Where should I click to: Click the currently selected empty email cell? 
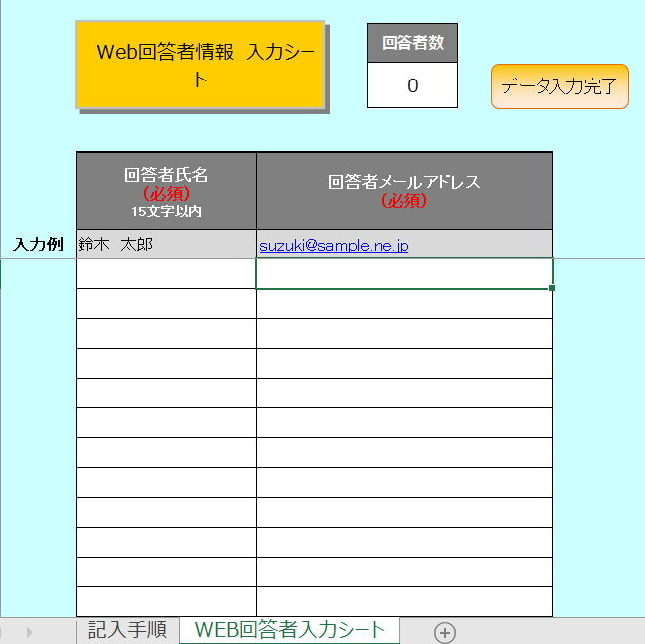coord(403,274)
